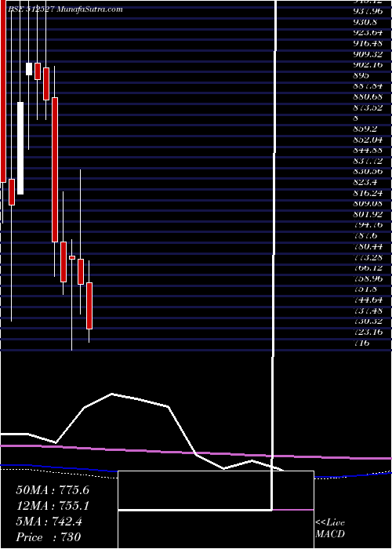Image resolution: width=392 pixels, height=549 pixels.
Task: Click the 930.8 price axis label
Action: (x=364, y=22)
